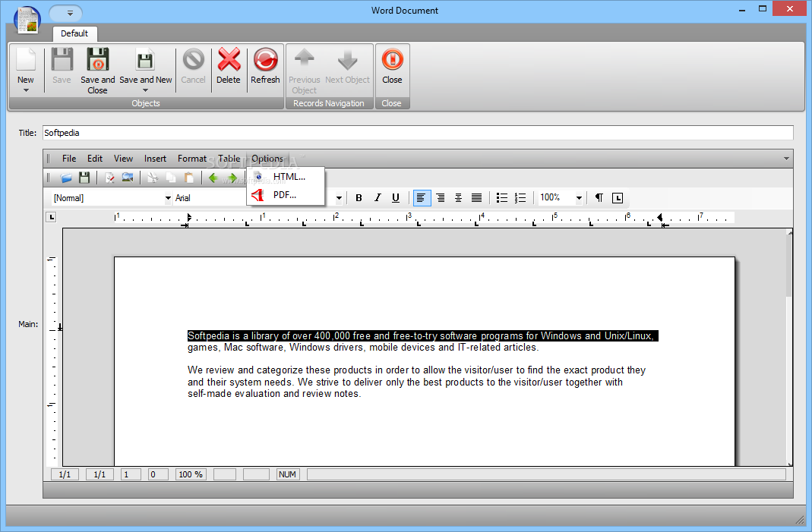Click the Title input field containing Softpedia
This screenshot has height=532, width=812.
[417, 133]
